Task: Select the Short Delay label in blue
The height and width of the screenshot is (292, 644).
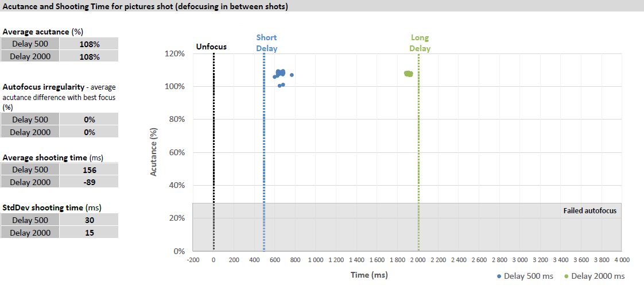Action: 266,43
